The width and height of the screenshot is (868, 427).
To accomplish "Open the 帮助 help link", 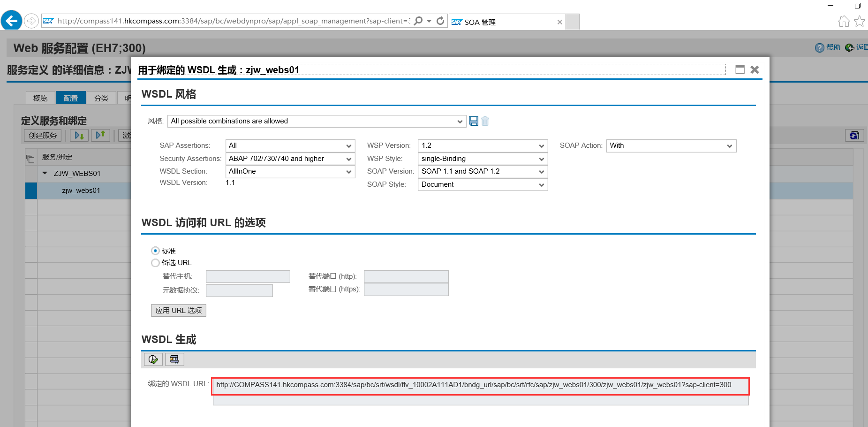I will [x=828, y=47].
